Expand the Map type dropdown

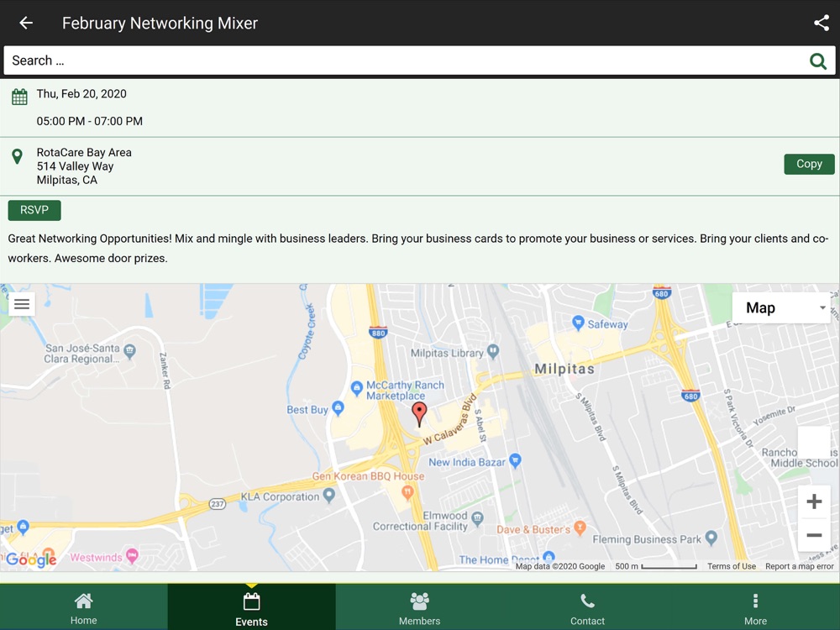click(781, 307)
